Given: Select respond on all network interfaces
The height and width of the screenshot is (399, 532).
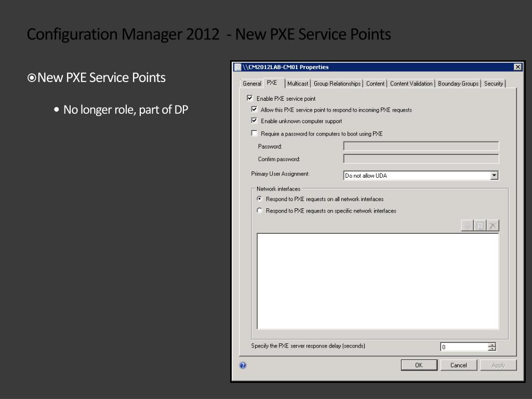Looking at the screenshot, I should tap(260, 199).
